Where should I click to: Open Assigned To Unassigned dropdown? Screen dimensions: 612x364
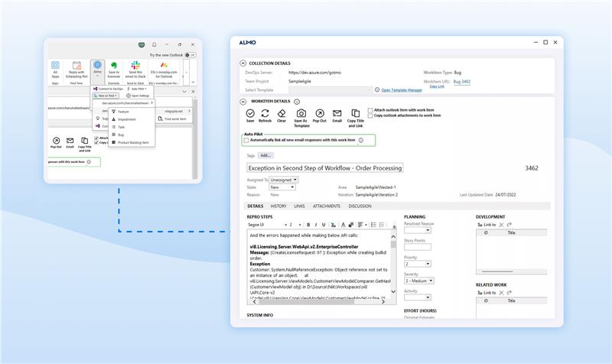click(x=284, y=180)
